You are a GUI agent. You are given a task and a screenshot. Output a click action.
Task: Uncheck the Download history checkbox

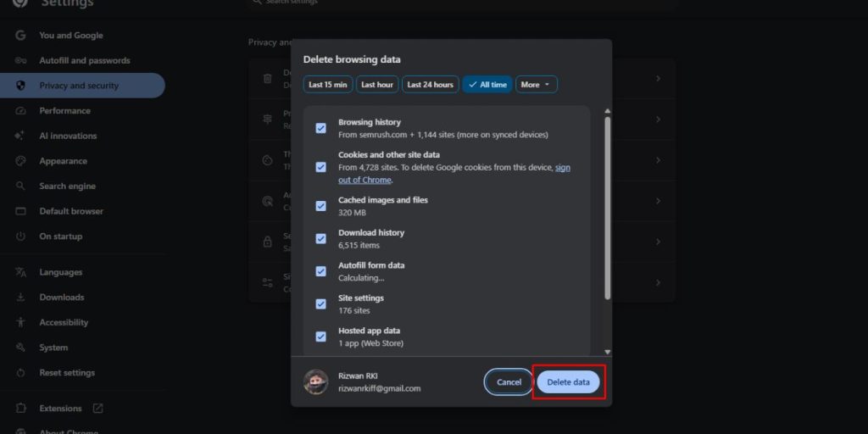tap(320, 238)
